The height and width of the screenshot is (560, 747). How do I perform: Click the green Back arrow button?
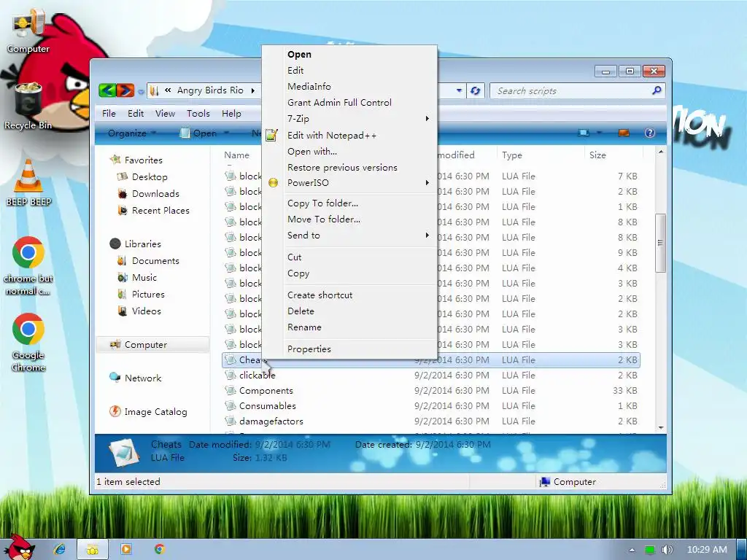tap(107, 90)
